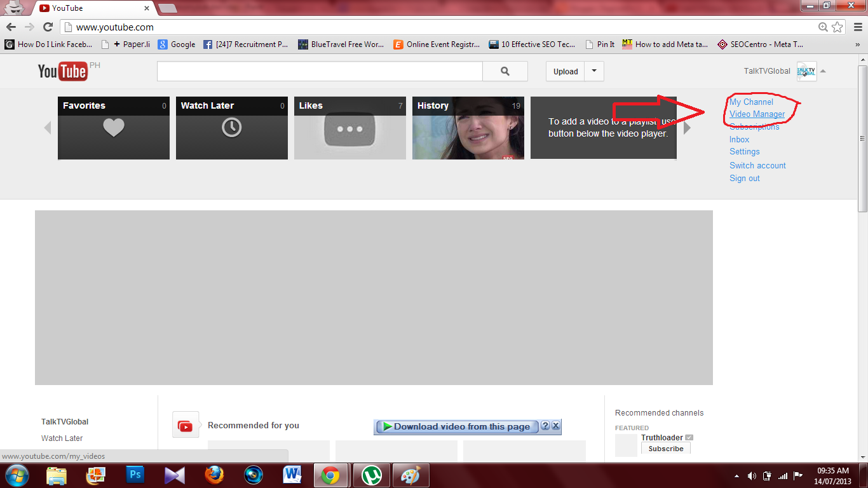This screenshot has width=868, height=488.
Task: Open the Paper.li bookmark
Action: tap(126, 44)
